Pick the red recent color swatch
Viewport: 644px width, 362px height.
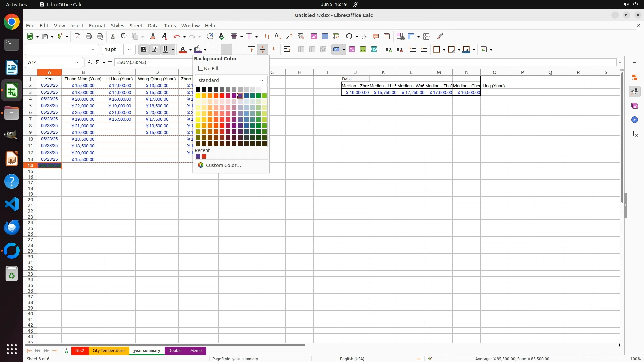204,157
